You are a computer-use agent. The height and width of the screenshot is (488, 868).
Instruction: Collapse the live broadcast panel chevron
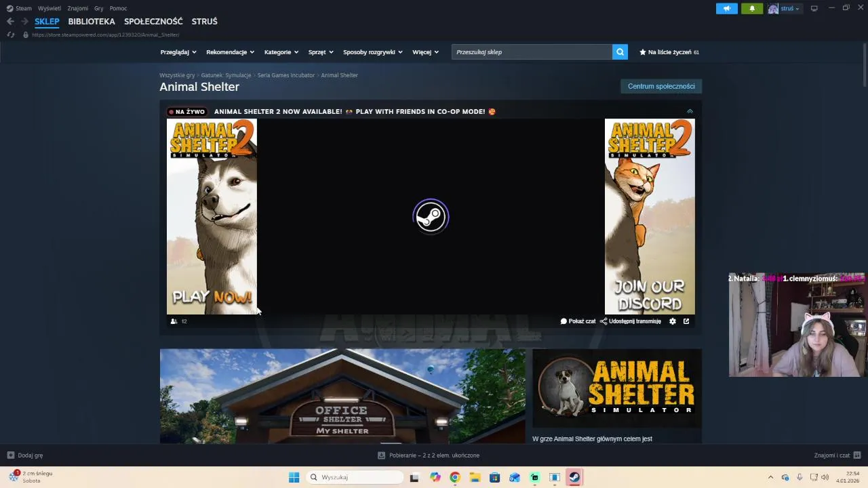690,111
